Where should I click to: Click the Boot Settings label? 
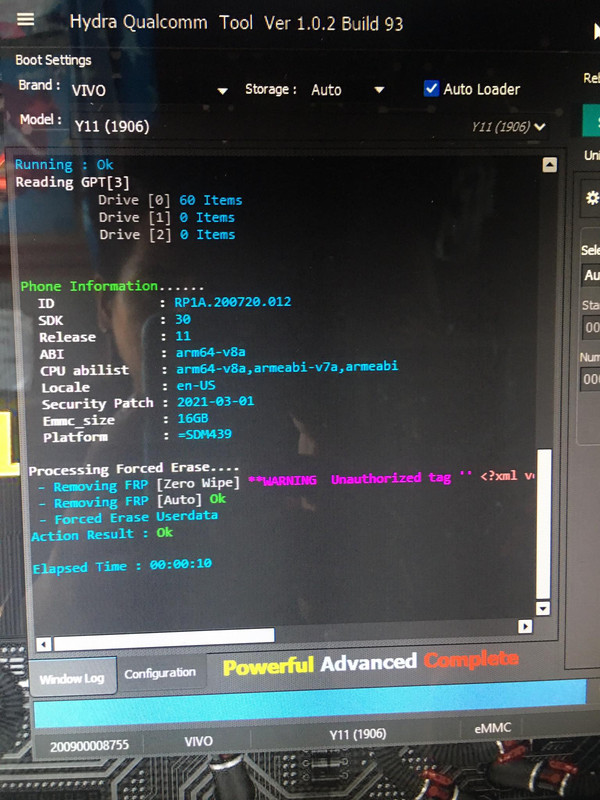click(x=53, y=60)
